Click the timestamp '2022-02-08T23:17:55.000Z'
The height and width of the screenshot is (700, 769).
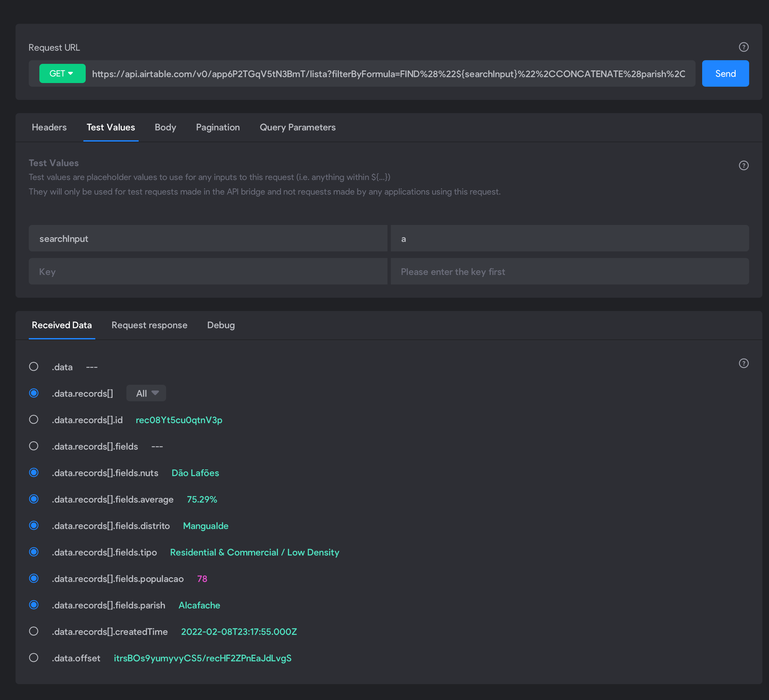pyautogui.click(x=239, y=632)
